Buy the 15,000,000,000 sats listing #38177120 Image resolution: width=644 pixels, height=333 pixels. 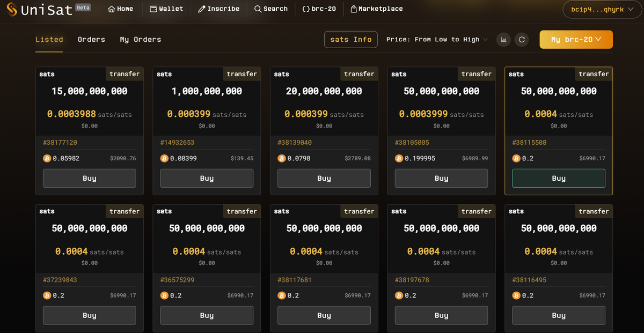point(89,179)
